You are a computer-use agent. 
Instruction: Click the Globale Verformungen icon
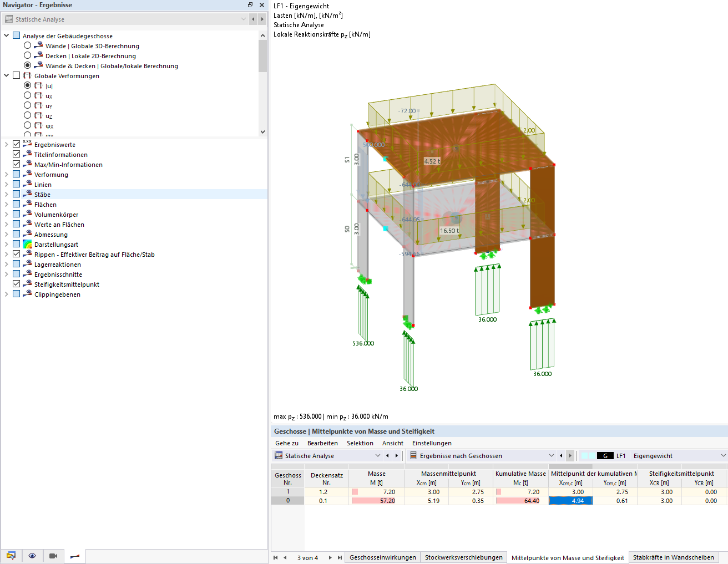(27, 75)
